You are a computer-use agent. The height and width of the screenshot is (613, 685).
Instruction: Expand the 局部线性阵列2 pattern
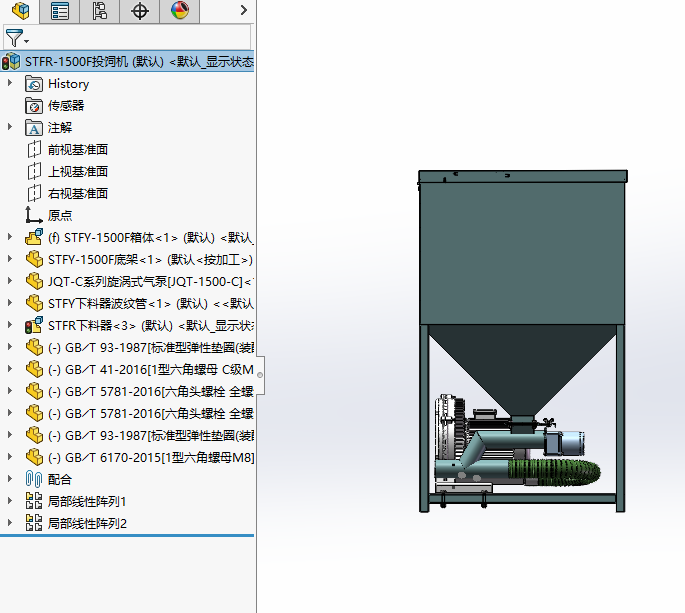[10, 523]
